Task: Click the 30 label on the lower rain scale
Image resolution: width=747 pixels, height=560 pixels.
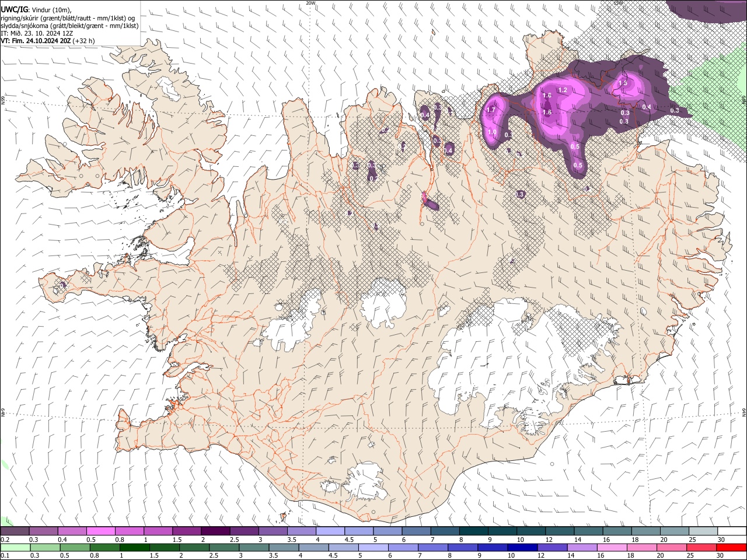Action: (x=721, y=556)
